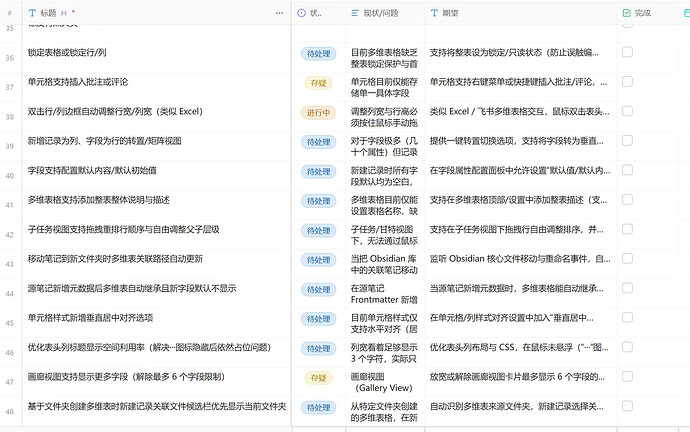Select 现状 cell "当把 Obsidian 库中的关联笔记移动"
Screen dimensions: 690x432
[x=384, y=264]
